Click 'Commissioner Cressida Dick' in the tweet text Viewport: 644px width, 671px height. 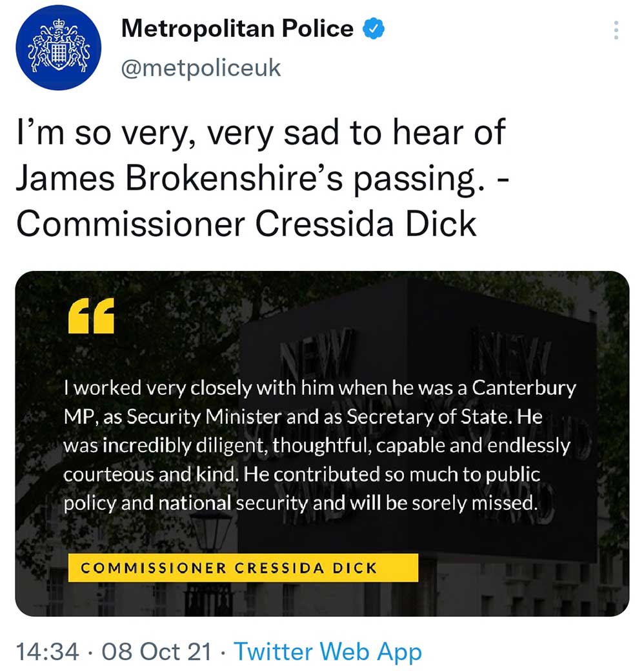(246, 224)
